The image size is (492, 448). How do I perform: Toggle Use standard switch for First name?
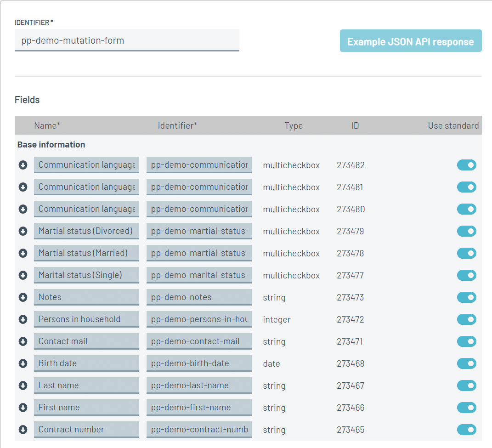pyautogui.click(x=467, y=408)
